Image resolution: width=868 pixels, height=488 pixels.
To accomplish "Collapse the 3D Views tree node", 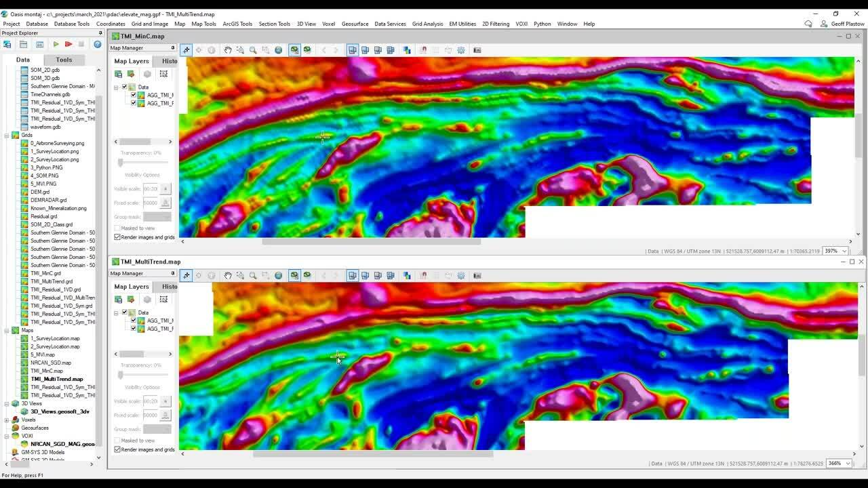I will [7, 403].
